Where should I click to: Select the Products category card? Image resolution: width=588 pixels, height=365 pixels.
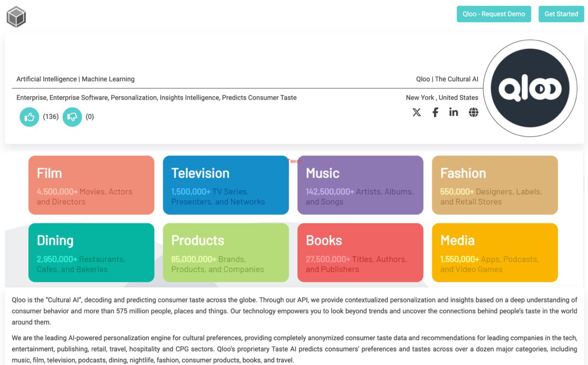click(226, 253)
